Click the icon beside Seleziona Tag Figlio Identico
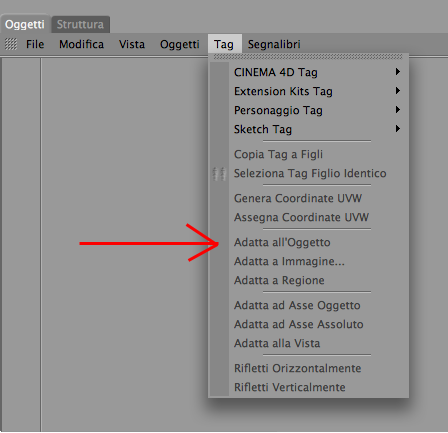Screen dimensions: 448x433 pos(219,174)
